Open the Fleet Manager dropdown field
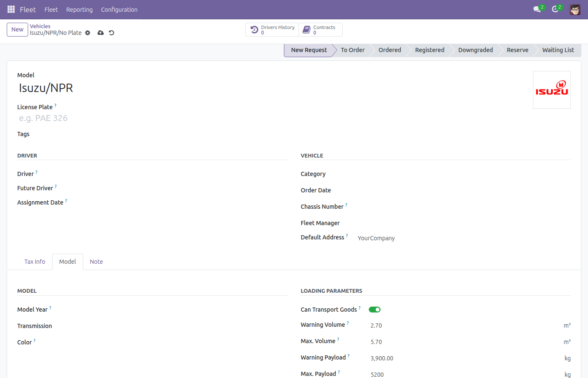588x378 pixels. coord(464,223)
